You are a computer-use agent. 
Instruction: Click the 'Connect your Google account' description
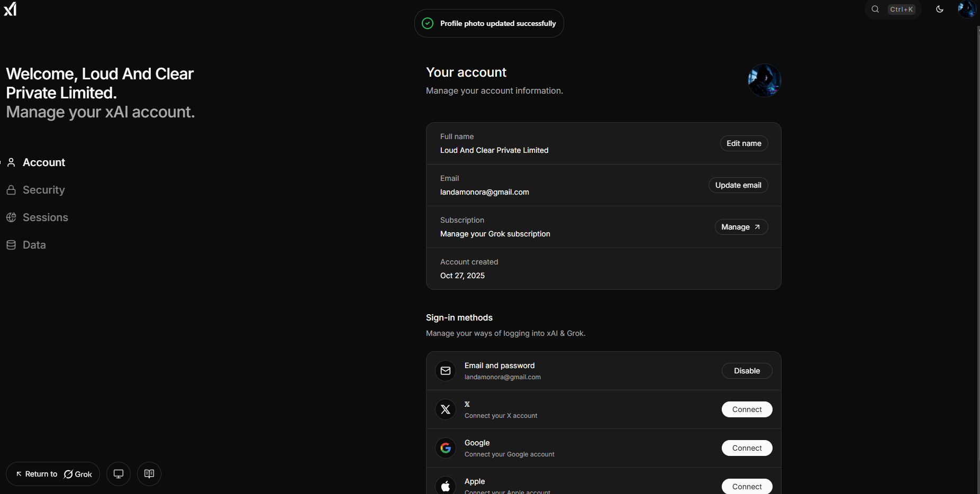(510, 454)
